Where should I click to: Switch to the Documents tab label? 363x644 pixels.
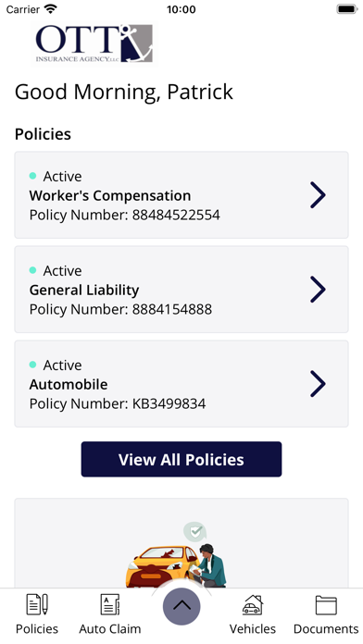(x=326, y=629)
